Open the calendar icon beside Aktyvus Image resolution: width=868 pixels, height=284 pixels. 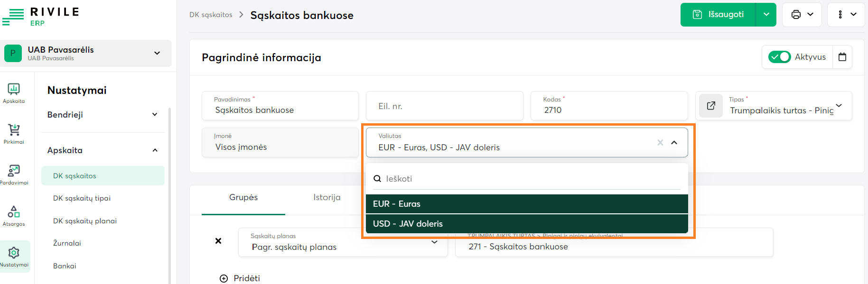click(x=842, y=57)
